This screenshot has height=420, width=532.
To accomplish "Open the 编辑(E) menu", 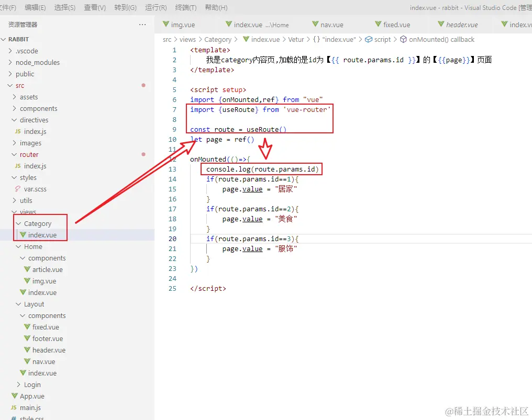I will (x=35, y=7).
